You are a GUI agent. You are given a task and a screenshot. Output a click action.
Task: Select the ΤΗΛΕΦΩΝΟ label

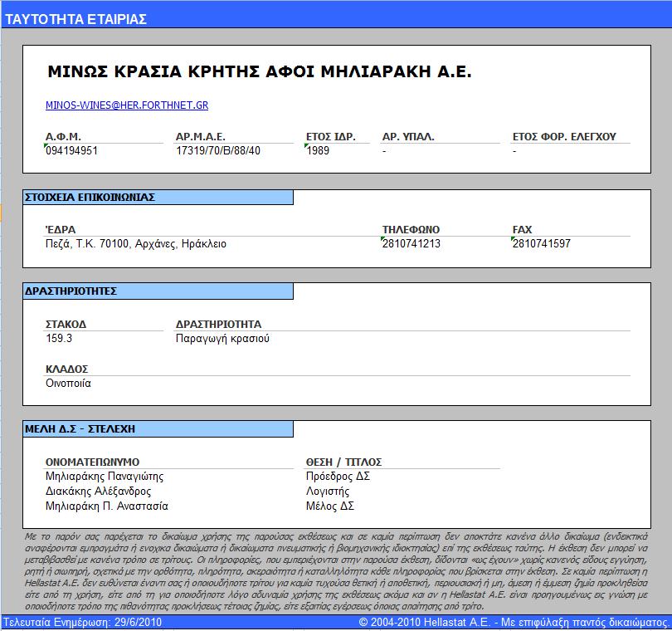click(411, 229)
